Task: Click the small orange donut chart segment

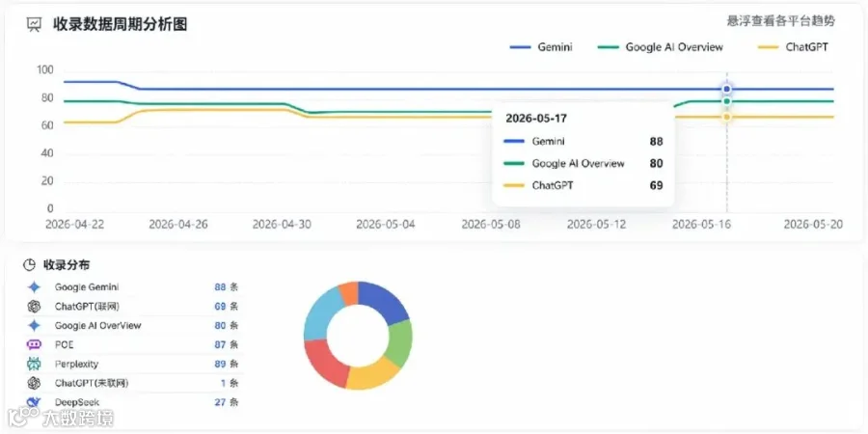Action: click(349, 292)
